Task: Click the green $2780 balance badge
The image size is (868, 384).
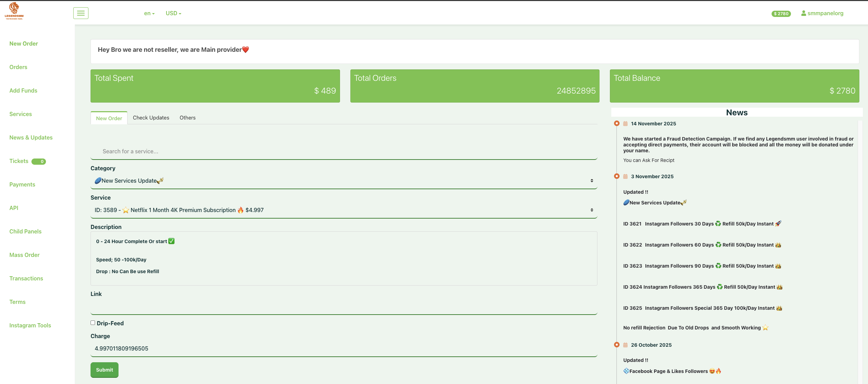Action: [x=781, y=14]
